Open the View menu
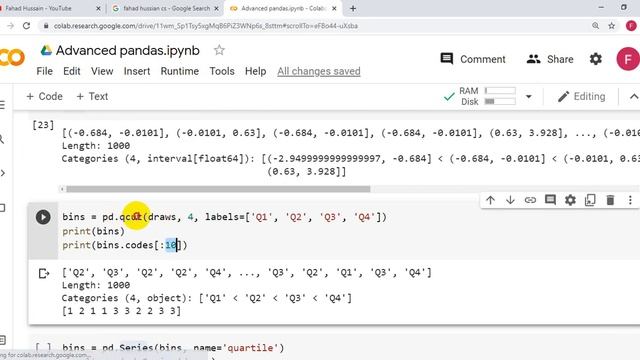Viewport: 640px width, 360px height. tap(102, 71)
